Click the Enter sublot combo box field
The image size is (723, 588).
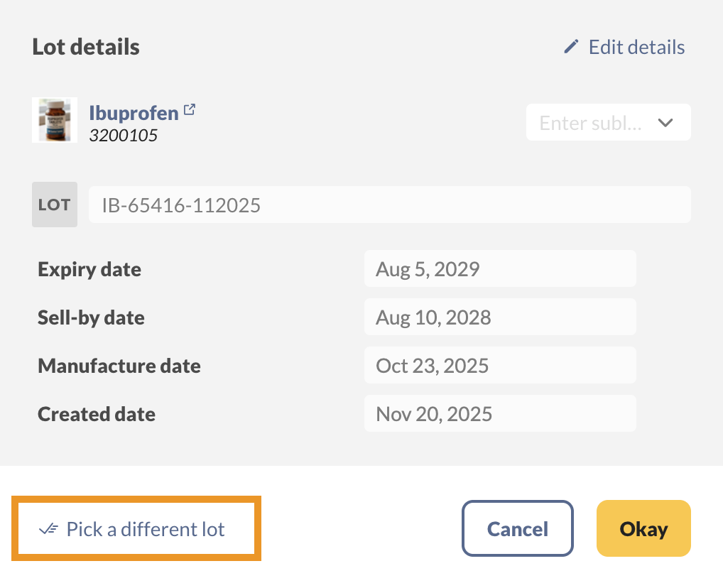point(608,122)
